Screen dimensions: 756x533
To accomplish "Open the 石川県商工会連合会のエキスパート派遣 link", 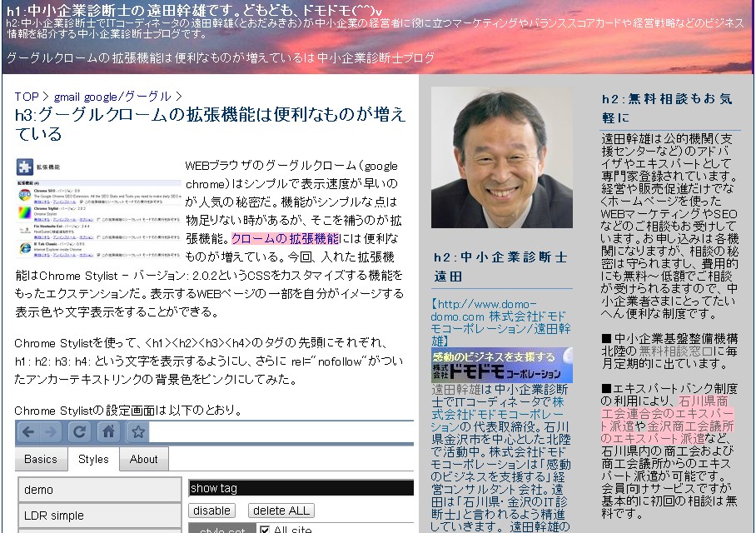I will coord(667,413).
